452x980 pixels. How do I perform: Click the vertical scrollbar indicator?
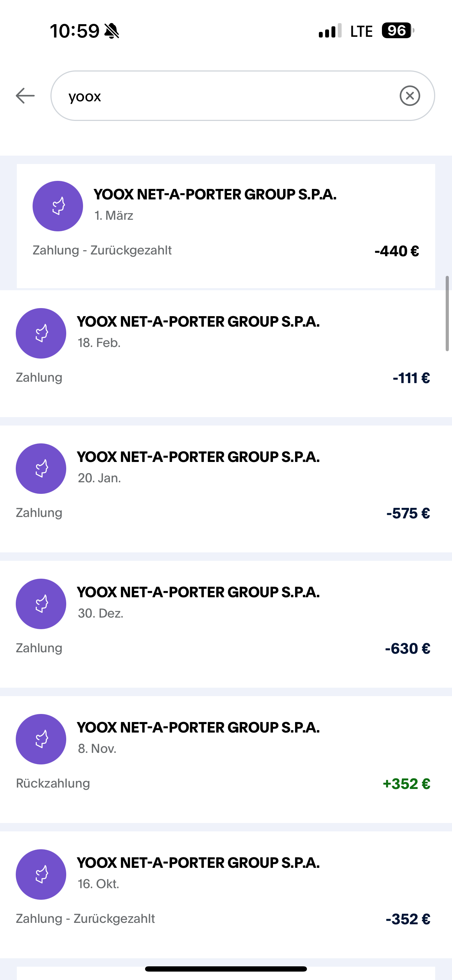click(447, 313)
